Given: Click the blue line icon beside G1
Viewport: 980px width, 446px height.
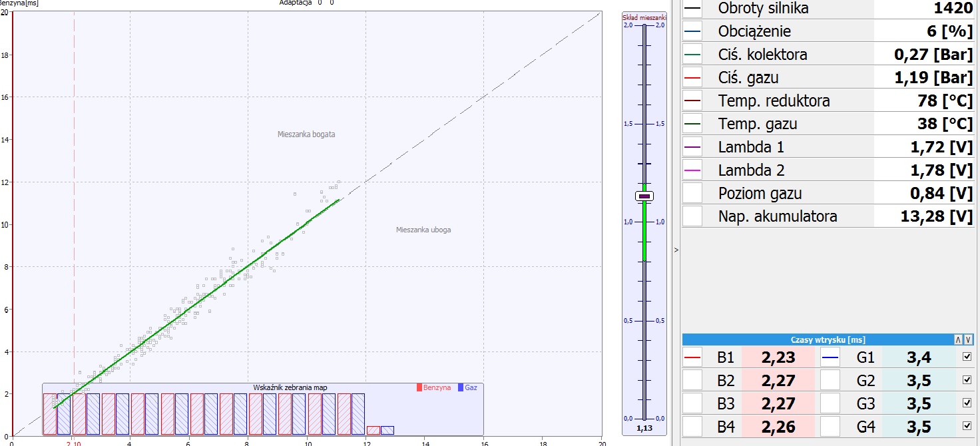Looking at the screenshot, I should [x=830, y=357].
